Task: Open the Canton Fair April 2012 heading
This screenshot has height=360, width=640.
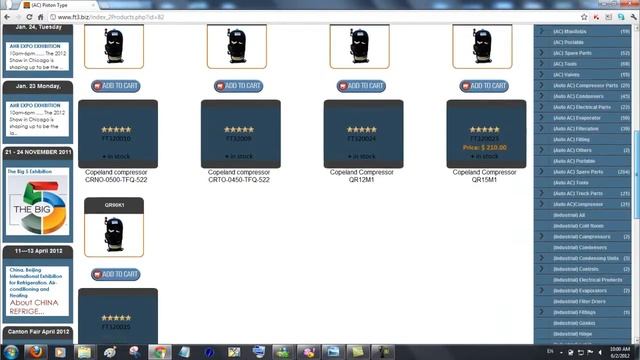Action: point(38,331)
